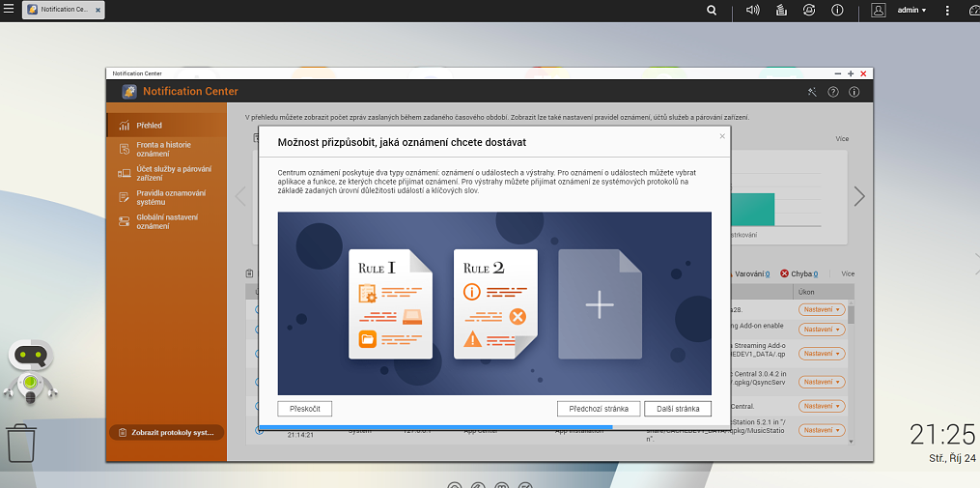Open the desktop trash bin icon

coord(21,444)
